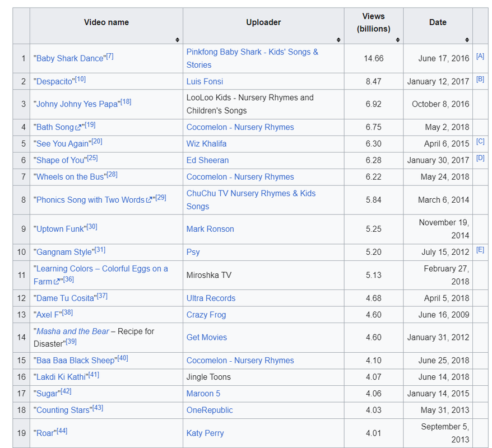Open note [B] in Despacito row
Image resolution: width=492 pixels, height=448 pixels.
point(480,79)
